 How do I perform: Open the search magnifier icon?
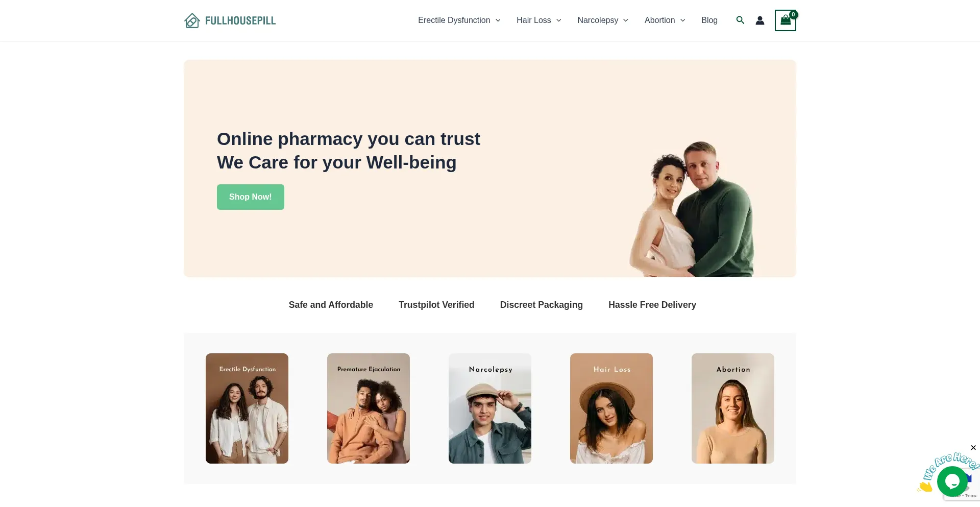740,20
